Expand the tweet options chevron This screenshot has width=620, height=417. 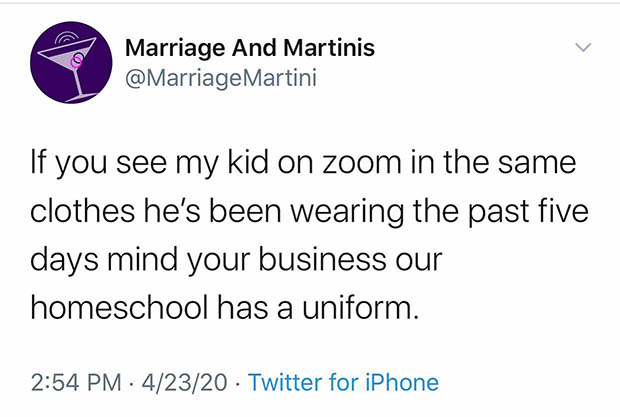click(583, 48)
